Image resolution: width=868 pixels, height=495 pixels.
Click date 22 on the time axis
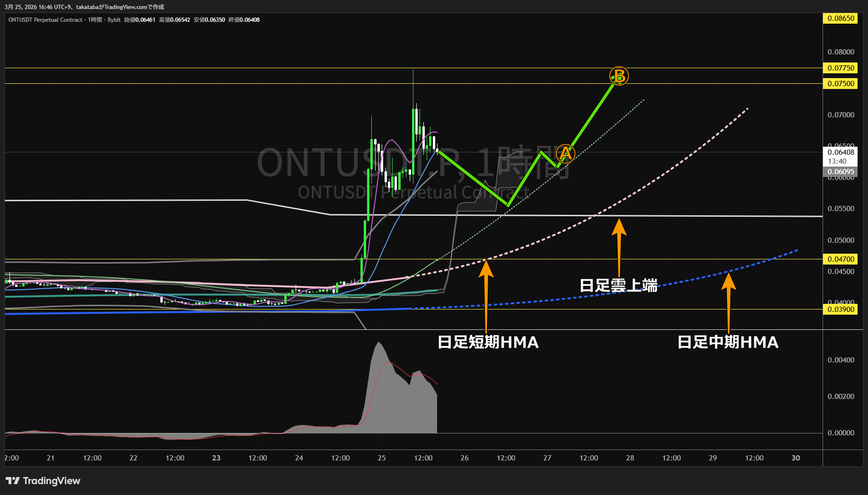pyautogui.click(x=133, y=458)
